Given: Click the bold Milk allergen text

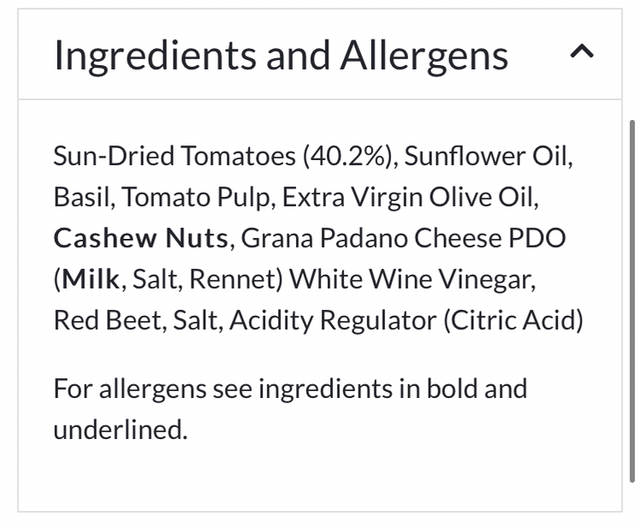Looking at the screenshot, I should 90,279.
